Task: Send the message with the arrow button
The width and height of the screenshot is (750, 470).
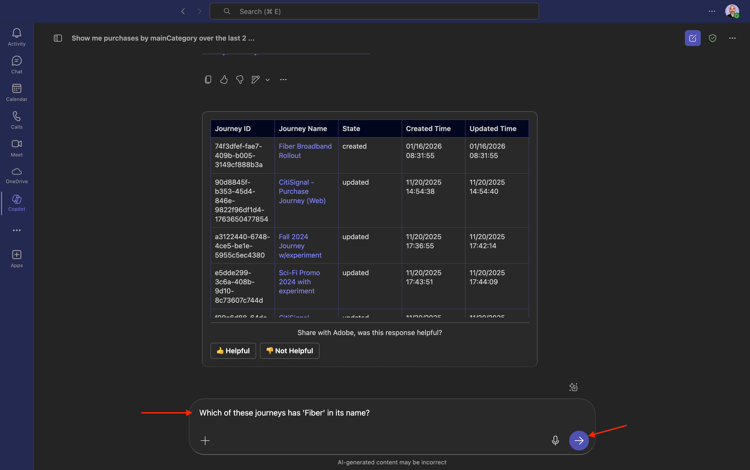Action: pos(579,440)
